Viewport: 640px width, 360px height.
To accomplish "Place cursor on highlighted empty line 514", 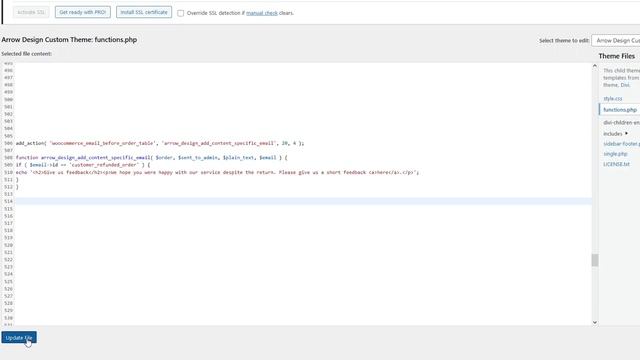I will [303, 201].
